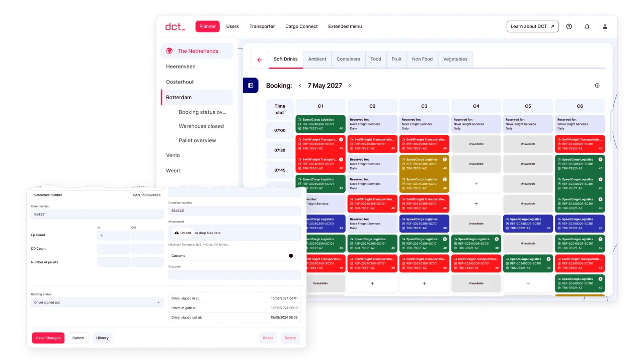Image resolution: width=644 pixels, height=363 pixels.
Task: Open the user profile icon
Action: click(605, 27)
